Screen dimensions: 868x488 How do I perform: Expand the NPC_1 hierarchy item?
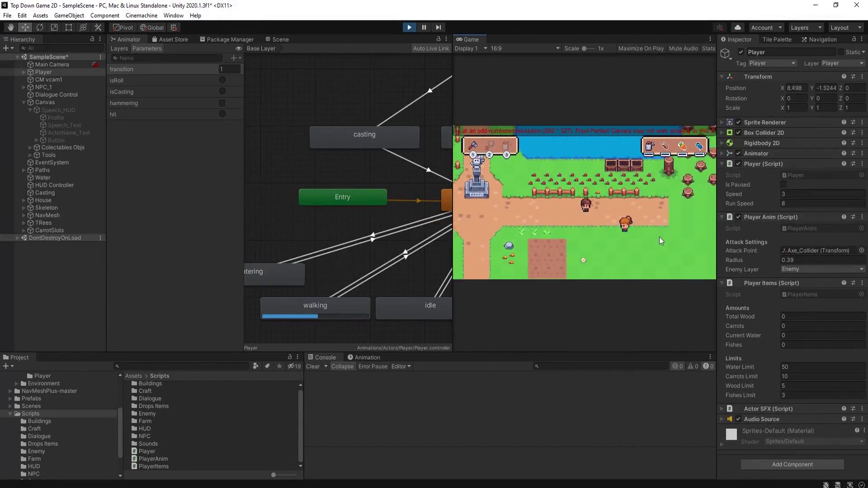[x=24, y=87]
